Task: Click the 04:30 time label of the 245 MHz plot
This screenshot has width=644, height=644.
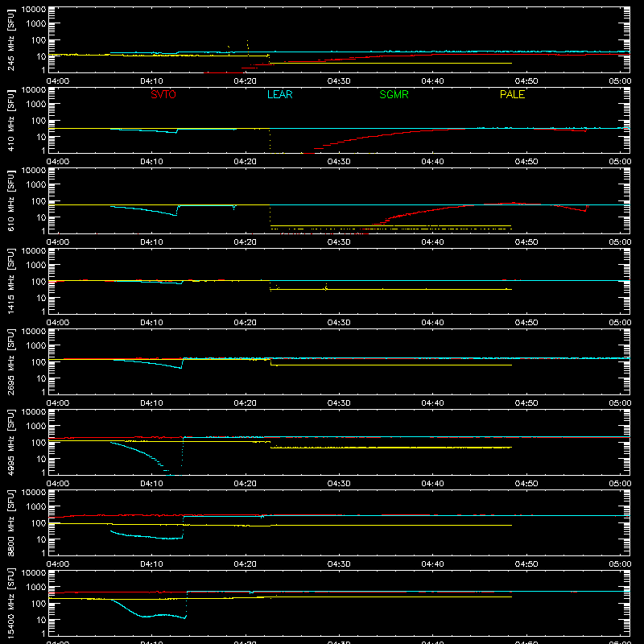Action: [x=339, y=81]
